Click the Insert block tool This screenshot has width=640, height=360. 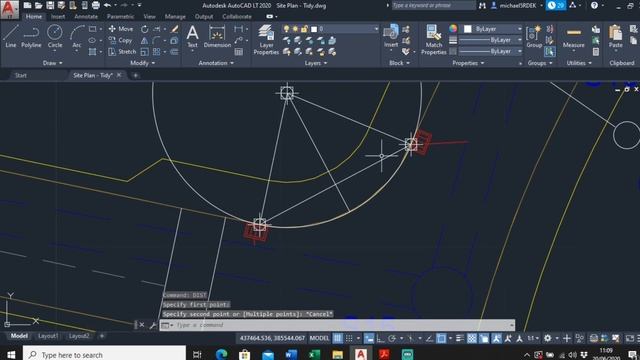click(x=391, y=36)
